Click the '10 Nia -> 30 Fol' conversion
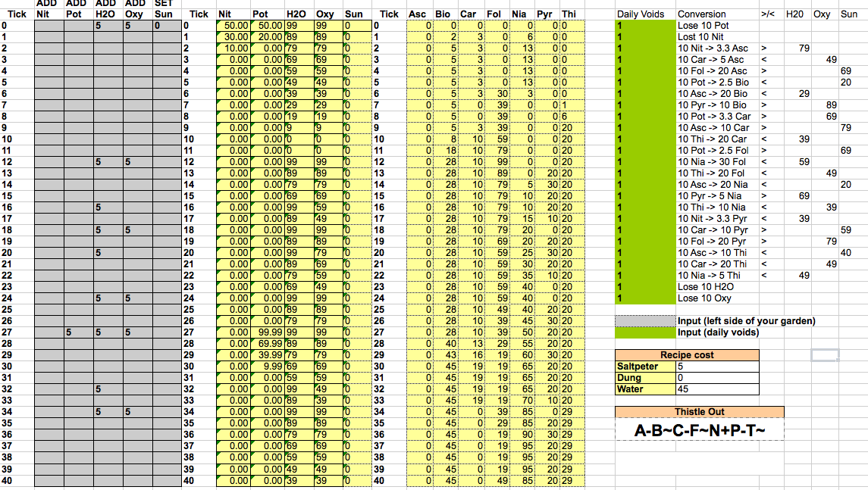868x490 pixels. point(717,162)
